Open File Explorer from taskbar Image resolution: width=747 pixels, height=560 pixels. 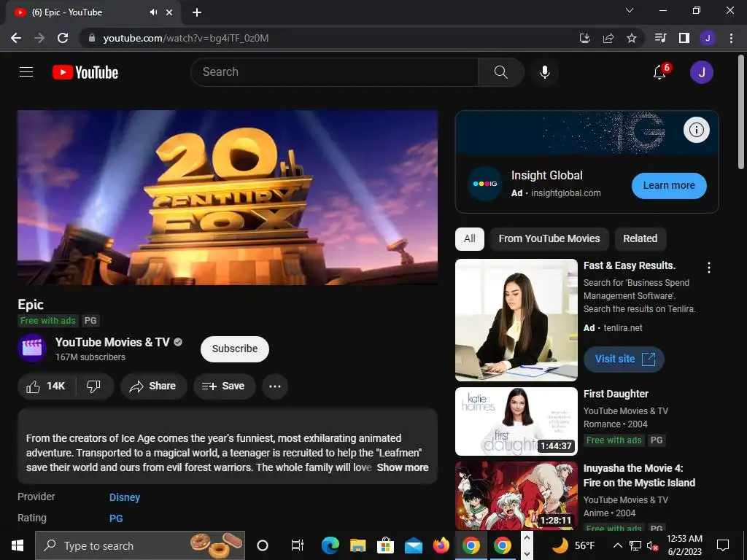coord(357,545)
